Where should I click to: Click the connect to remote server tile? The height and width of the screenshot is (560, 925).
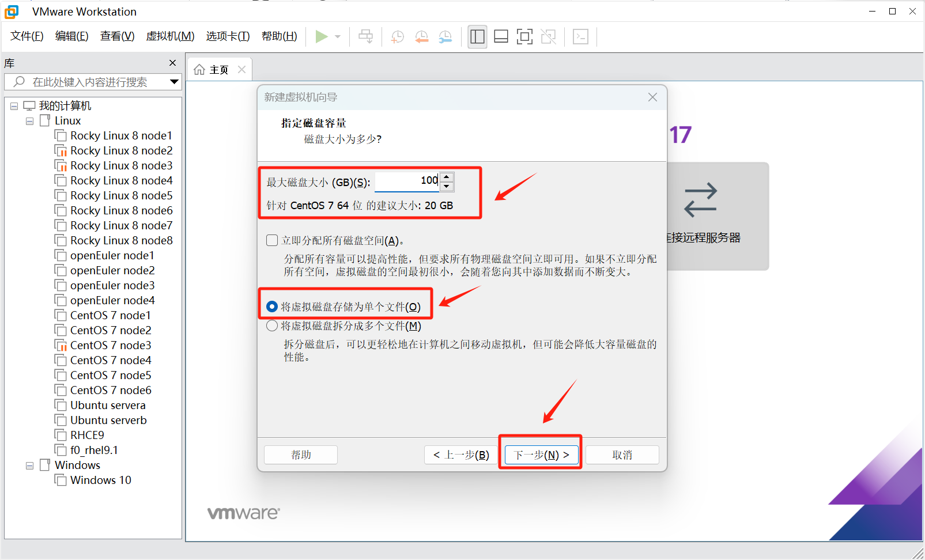click(718, 216)
